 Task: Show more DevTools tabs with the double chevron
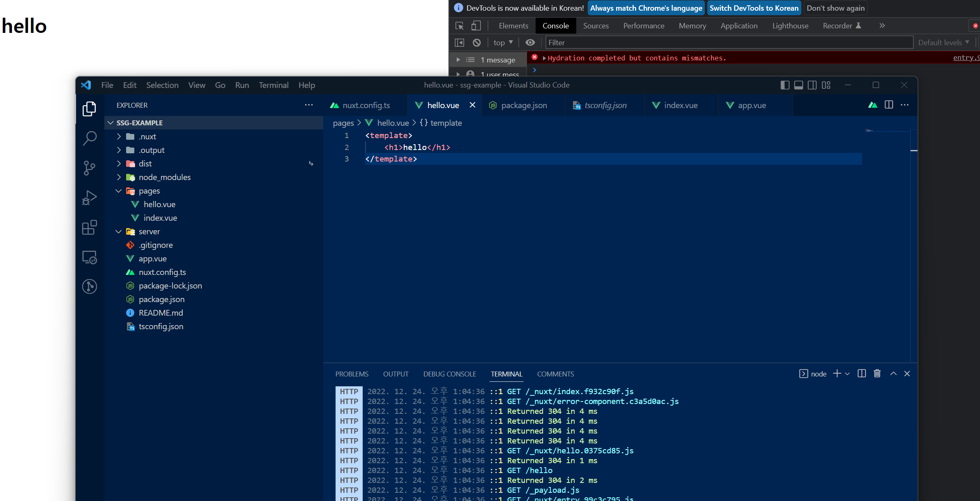(x=882, y=26)
